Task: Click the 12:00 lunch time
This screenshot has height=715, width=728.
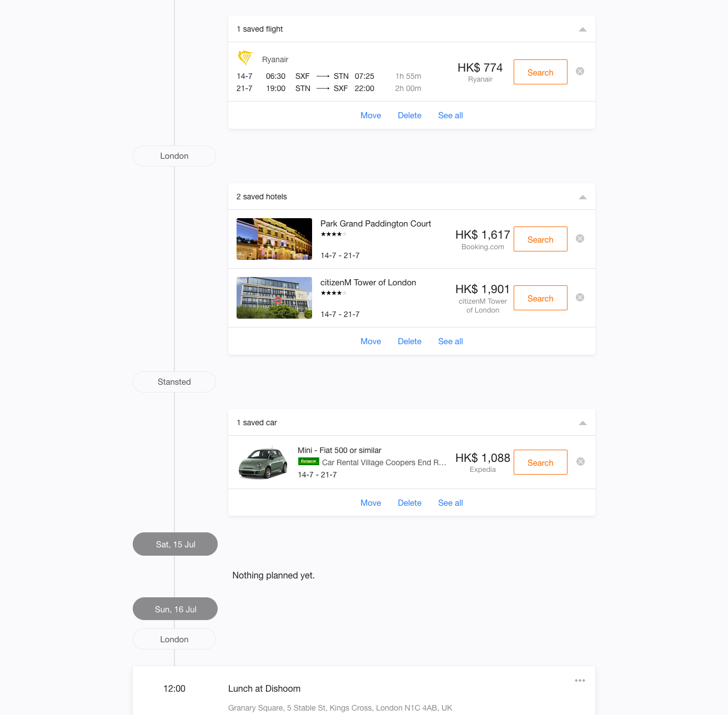Action: (x=174, y=688)
